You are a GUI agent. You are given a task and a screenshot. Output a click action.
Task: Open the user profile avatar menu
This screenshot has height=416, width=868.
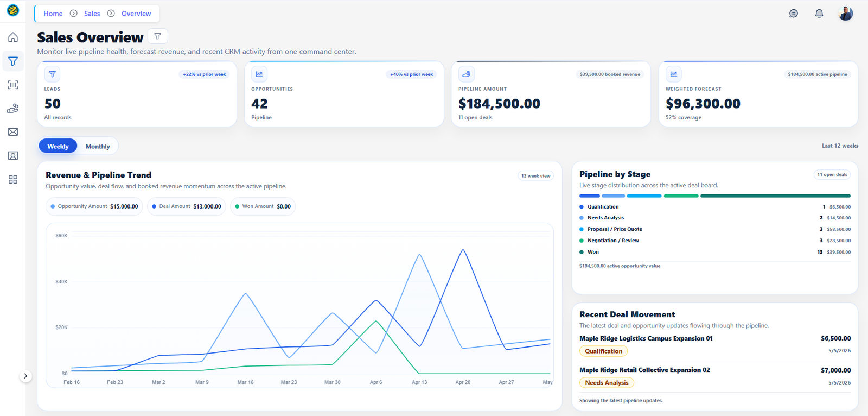(x=845, y=14)
